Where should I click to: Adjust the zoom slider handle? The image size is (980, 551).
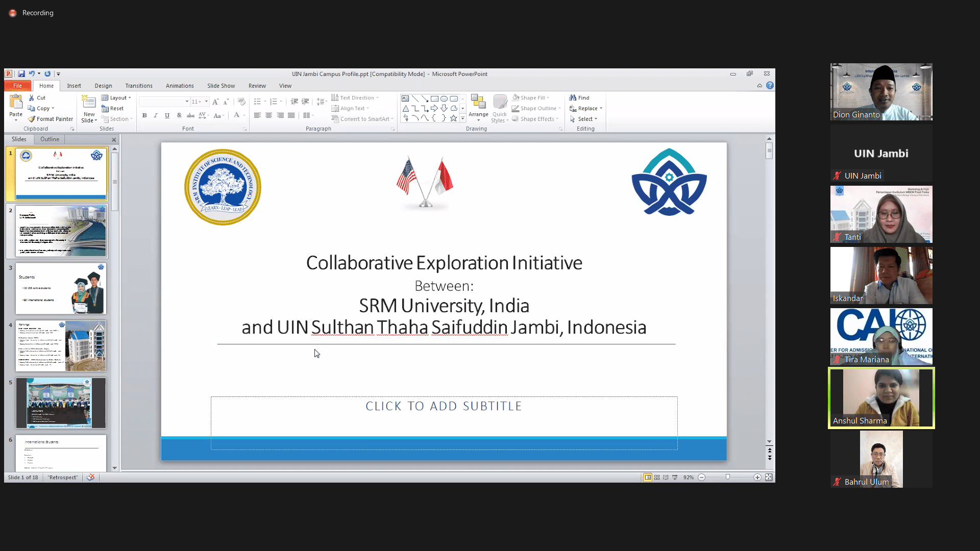point(728,478)
